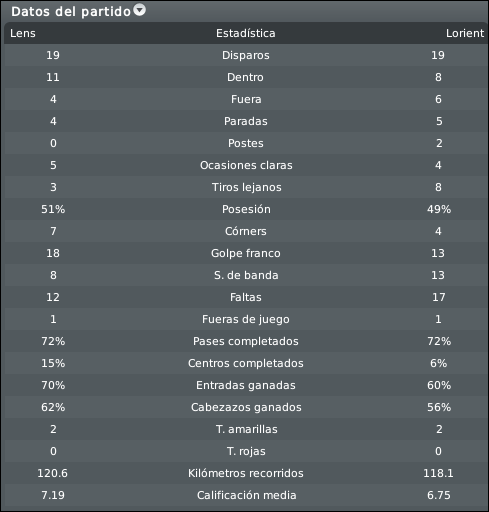Select the Lorient column header

click(x=465, y=33)
